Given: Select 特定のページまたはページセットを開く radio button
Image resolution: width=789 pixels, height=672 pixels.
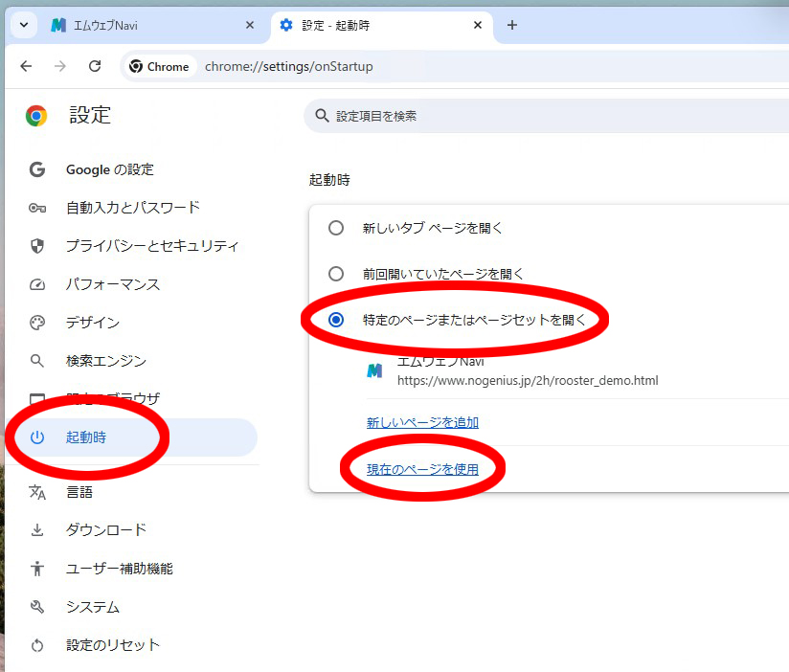Looking at the screenshot, I should point(336,320).
